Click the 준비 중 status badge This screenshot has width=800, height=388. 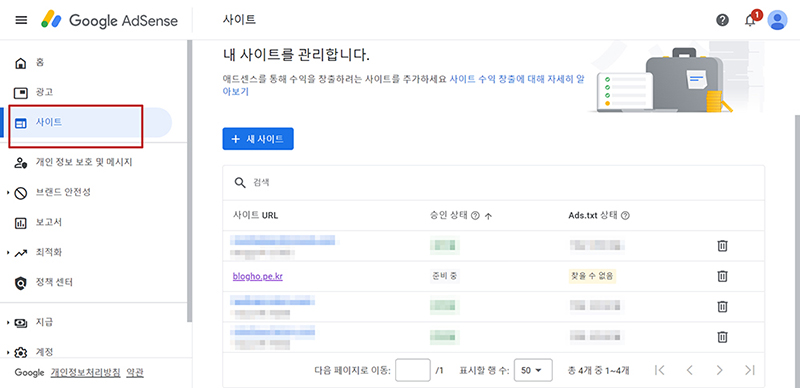pos(445,276)
